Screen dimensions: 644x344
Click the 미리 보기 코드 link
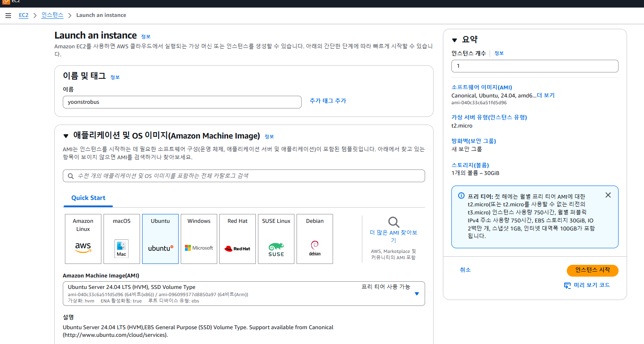point(587,286)
